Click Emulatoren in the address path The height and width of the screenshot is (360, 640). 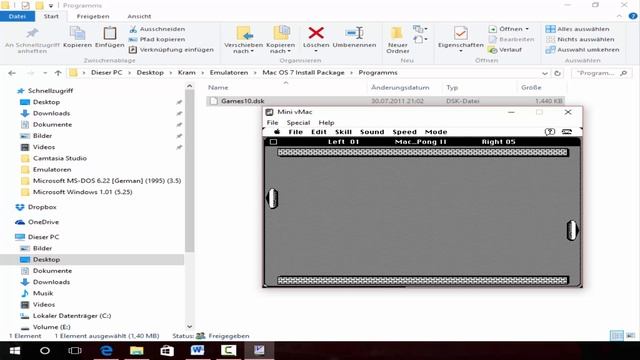pyautogui.click(x=229, y=72)
